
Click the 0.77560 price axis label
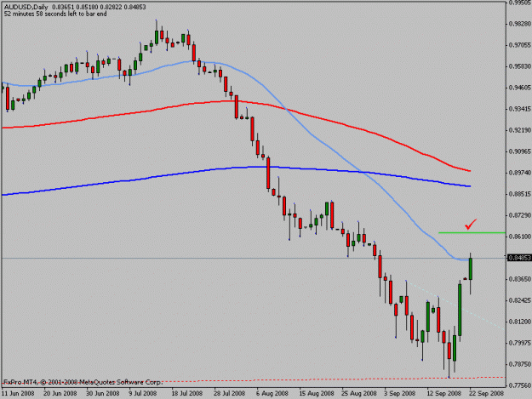519,385
